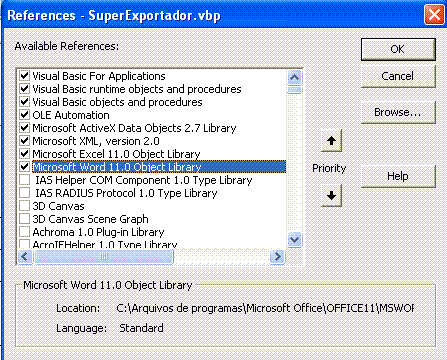Select the '3D Canvas Scene Graph' row text
The width and height of the screenshot is (447, 360).
point(90,219)
